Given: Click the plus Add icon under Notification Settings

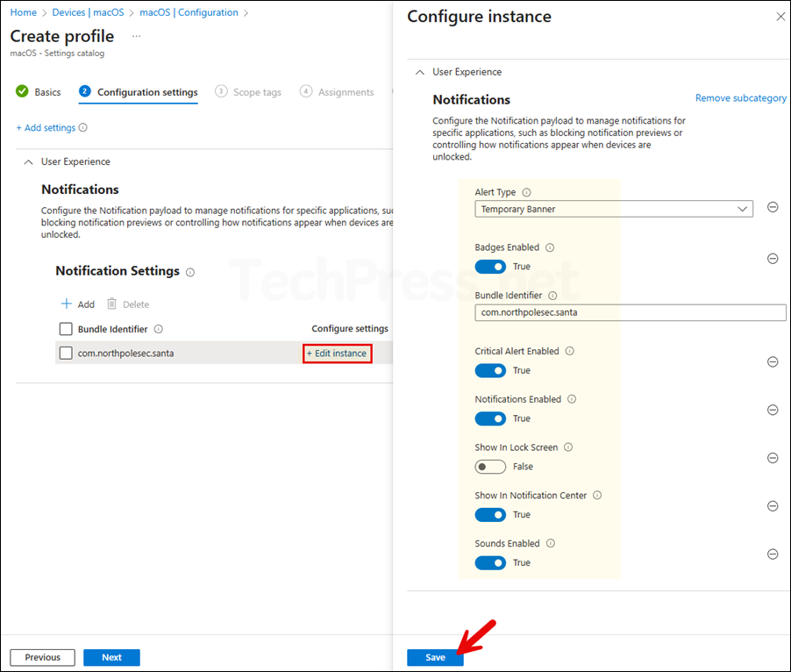Looking at the screenshot, I should pyautogui.click(x=67, y=304).
